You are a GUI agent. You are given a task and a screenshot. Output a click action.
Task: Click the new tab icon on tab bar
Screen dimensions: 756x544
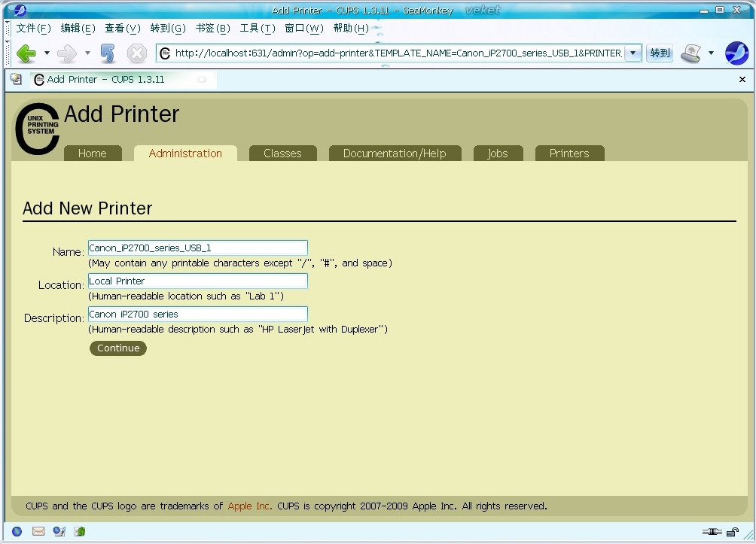(x=16, y=80)
